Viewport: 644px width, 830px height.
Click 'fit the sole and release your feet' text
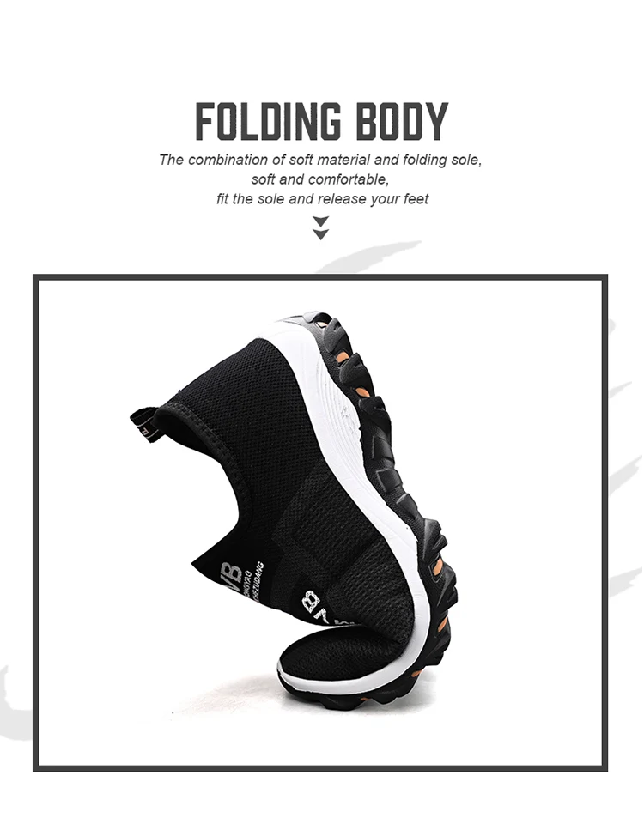(322, 199)
